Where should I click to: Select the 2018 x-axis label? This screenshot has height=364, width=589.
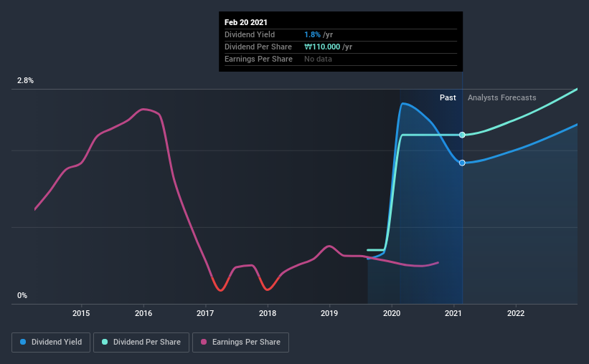click(268, 313)
